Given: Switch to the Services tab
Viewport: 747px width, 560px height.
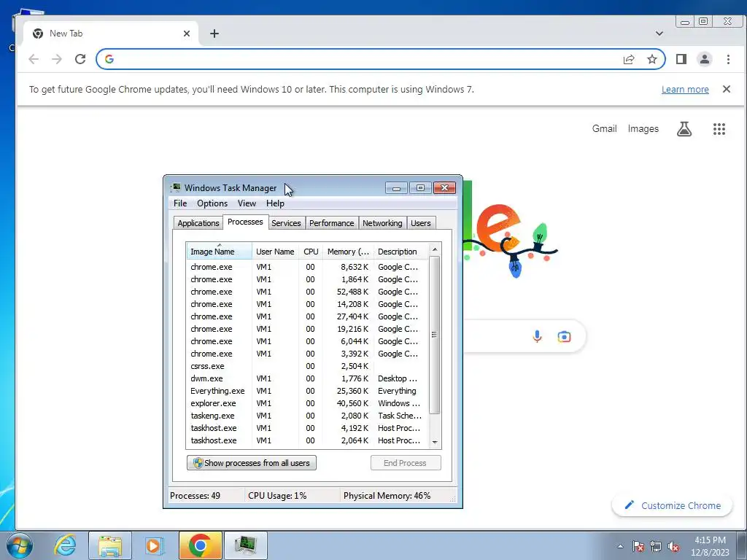Looking at the screenshot, I should (286, 223).
